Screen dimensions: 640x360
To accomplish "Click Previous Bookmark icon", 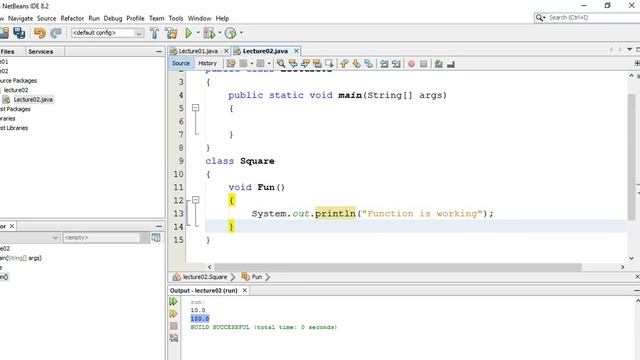I will 344,63.
